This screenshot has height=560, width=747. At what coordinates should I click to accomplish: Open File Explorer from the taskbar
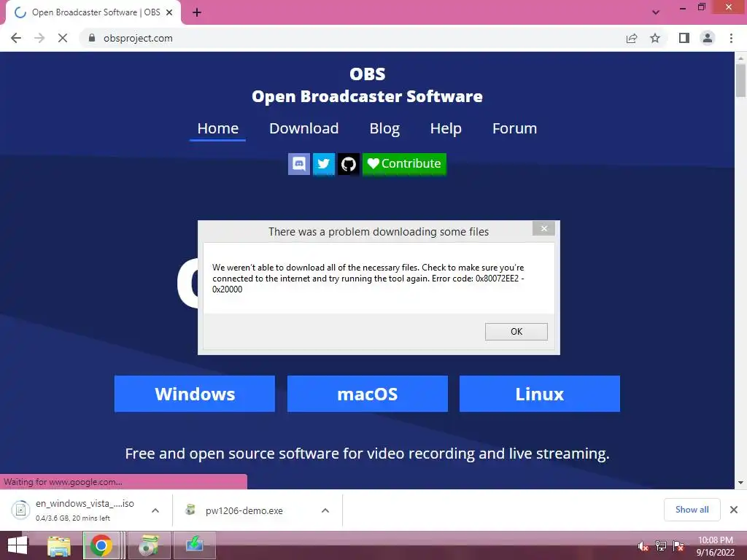point(58,545)
